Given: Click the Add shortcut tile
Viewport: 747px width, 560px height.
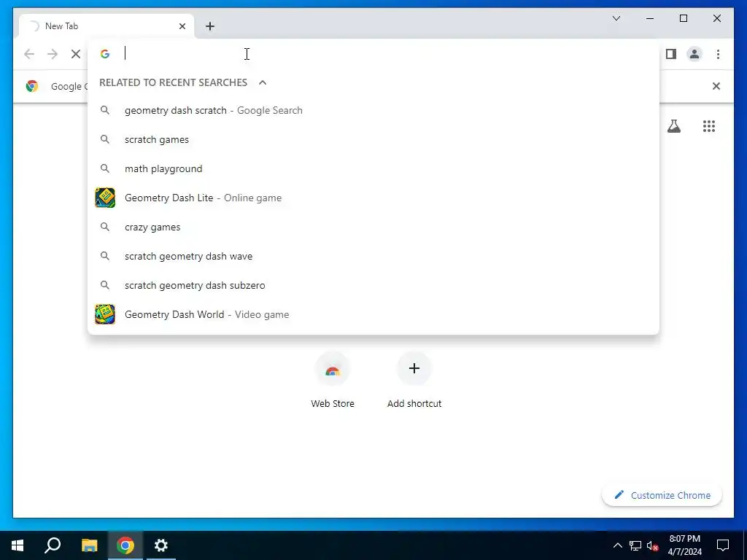Looking at the screenshot, I should tap(414, 380).
